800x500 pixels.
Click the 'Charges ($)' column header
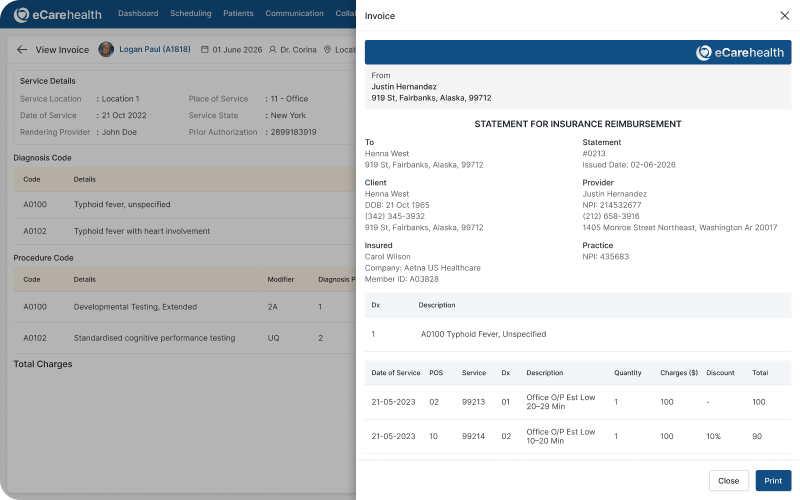679,373
